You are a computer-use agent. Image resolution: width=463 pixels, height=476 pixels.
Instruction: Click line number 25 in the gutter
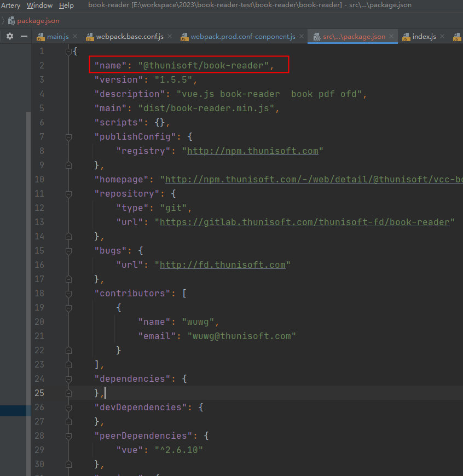39,393
